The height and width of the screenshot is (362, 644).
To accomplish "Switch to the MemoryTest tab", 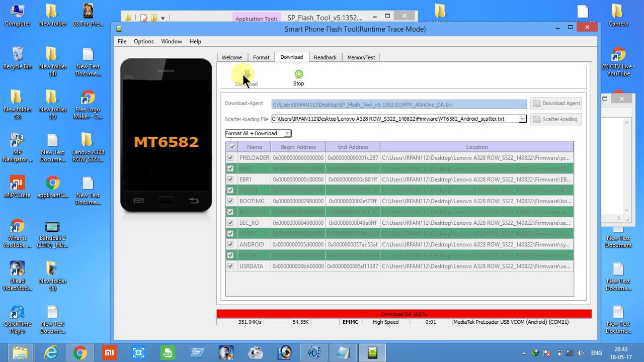I will [361, 57].
